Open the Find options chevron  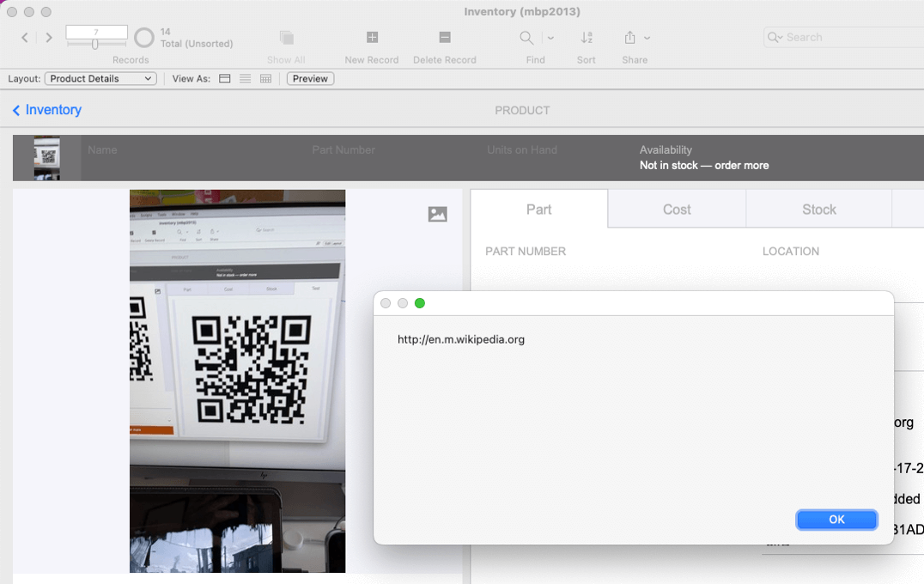[x=550, y=38]
